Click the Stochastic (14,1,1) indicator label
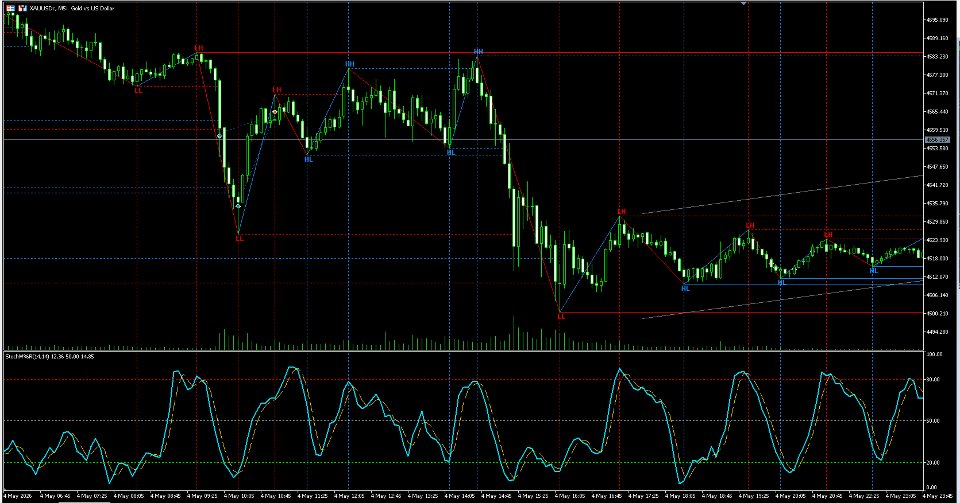 click(49, 356)
